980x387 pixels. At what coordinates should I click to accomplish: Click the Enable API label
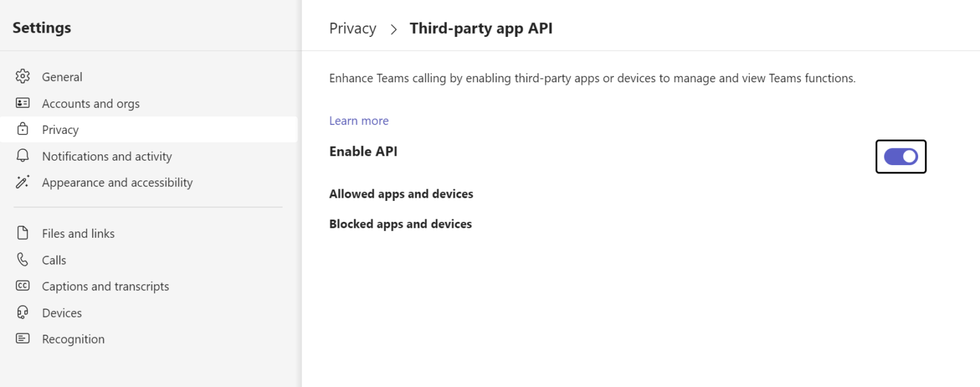click(363, 151)
